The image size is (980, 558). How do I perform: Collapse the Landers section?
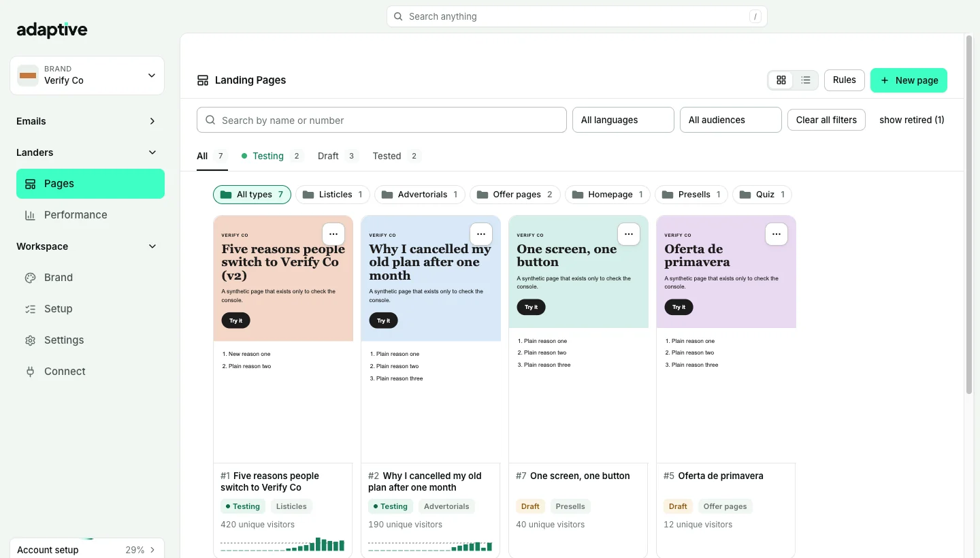pos(87,152)
